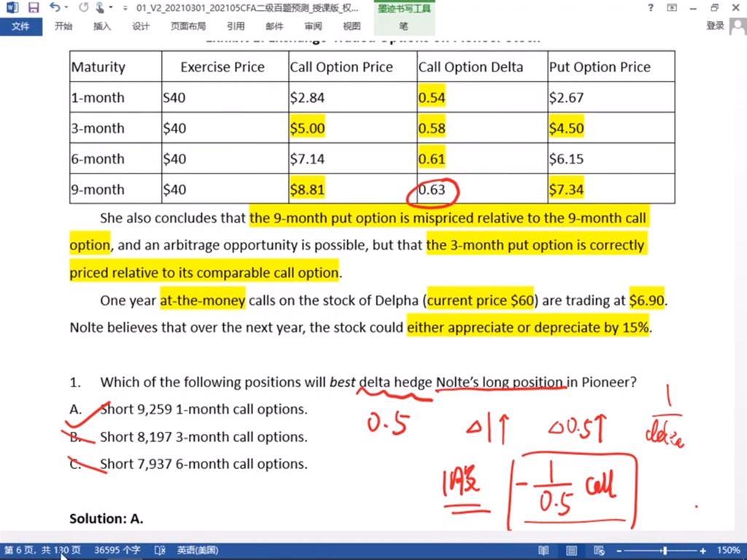747x560 pixels.
Task: Click highlighted price '$6.90'
Action: coord(646,300)
